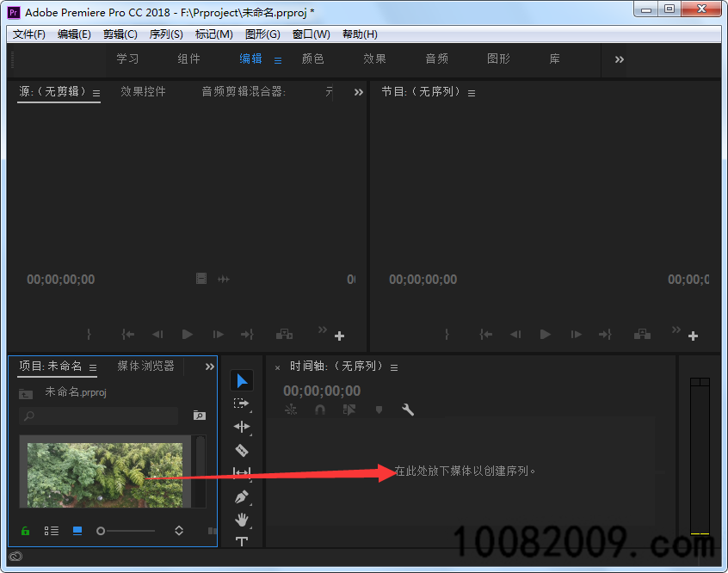This screenshot has width=728, height=573.
Task: Click the green lock toggle in the project panel
Action: pos(24,531)
